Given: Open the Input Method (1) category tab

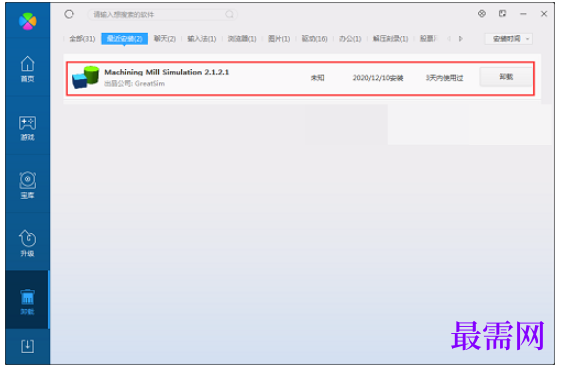Looking at the screenshot, I should (x=202, y=39).
